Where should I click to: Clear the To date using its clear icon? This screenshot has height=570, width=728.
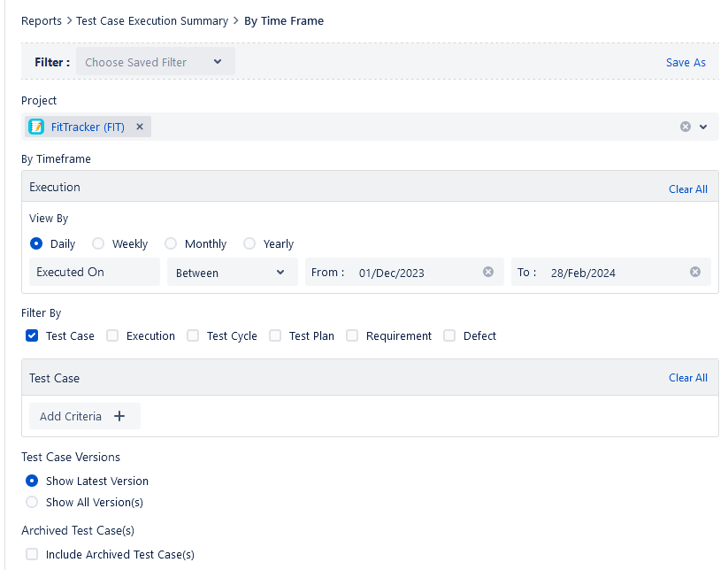pyautogui.click(x=696, y=272)
